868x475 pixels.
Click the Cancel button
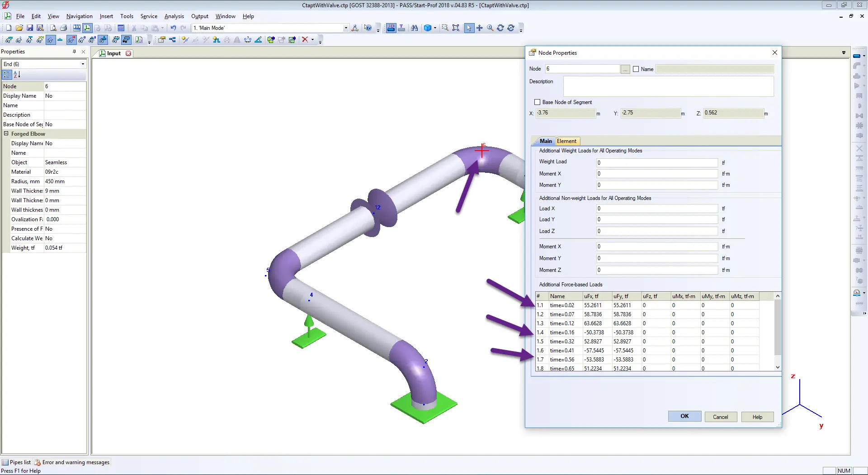click(x=720, y=417)
